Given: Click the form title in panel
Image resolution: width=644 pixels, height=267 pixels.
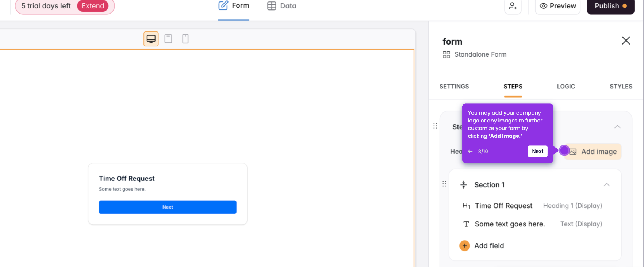Looking at the screenshot, I should point(452,42).
